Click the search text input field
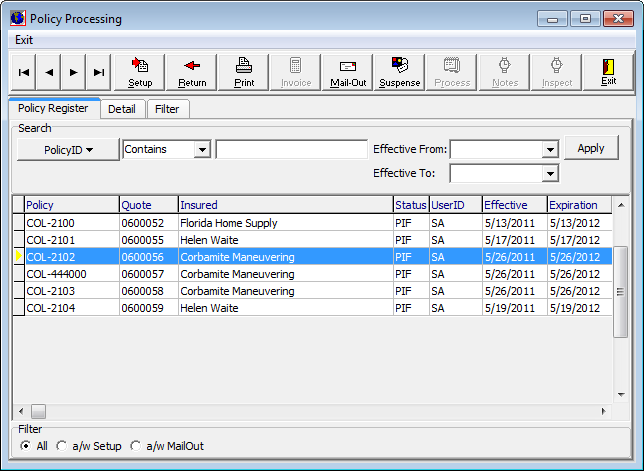 [x=291, y=149]
